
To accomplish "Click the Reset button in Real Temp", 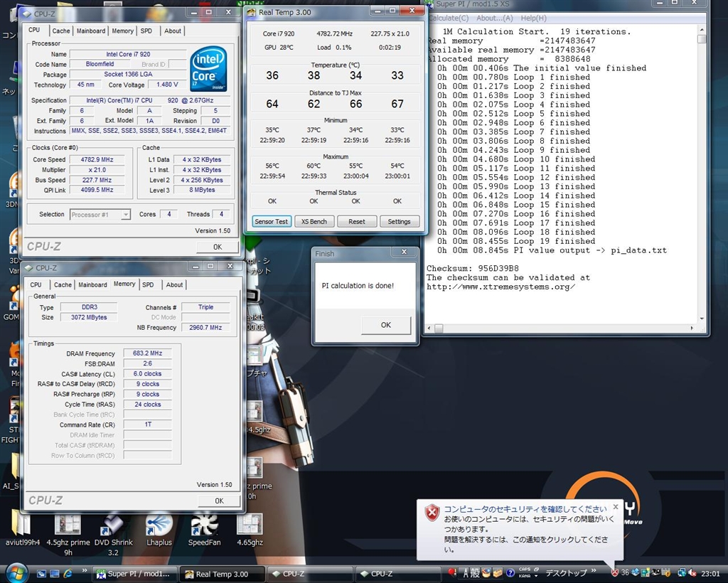I will (357, 221).
